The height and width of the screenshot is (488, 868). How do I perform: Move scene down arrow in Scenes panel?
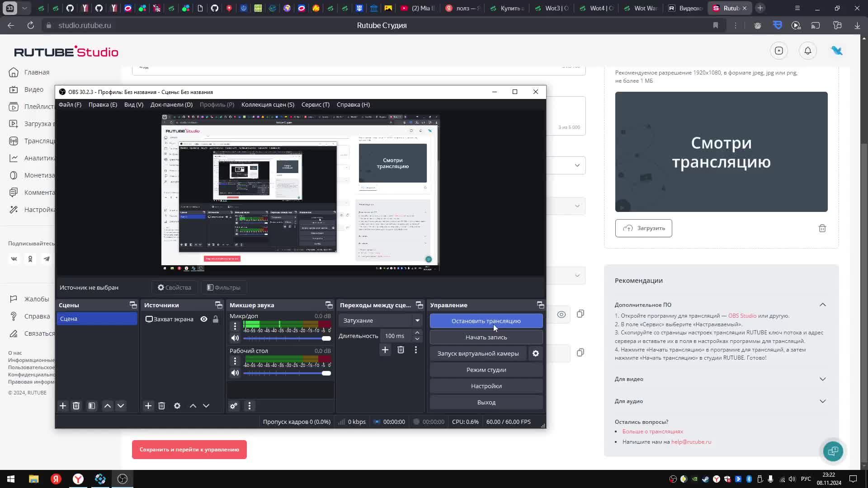point(121,406)
